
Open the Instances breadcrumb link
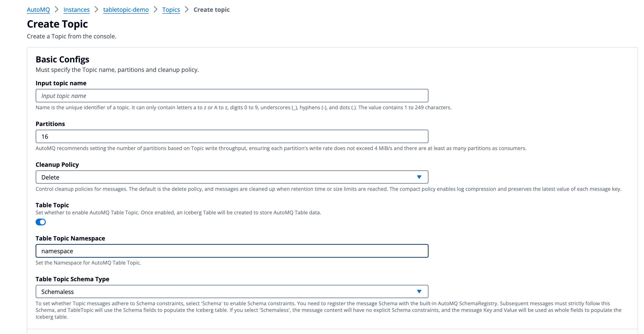point(76,9)
